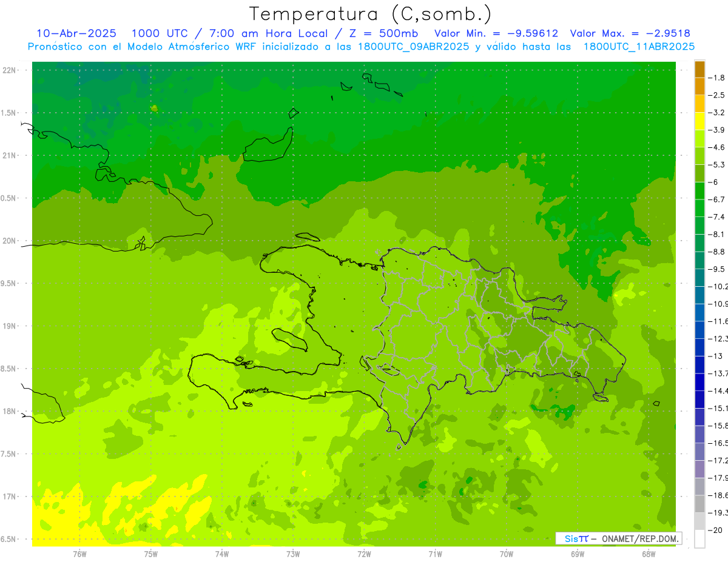Image resolution: width=728 pixels, height=562 pixels.
Task: Click the '21N' latitude label
Action: coord(8,155)
